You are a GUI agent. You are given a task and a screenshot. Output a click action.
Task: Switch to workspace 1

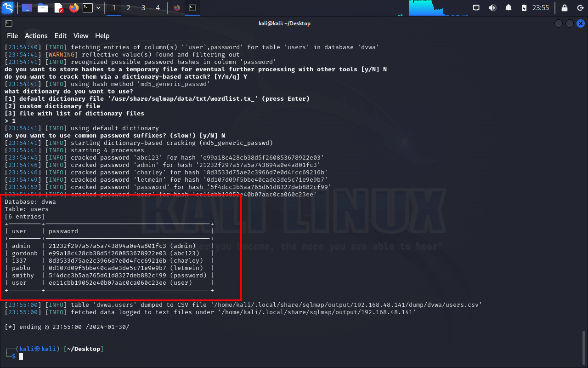pyautogui.click(x=114, y=8)
